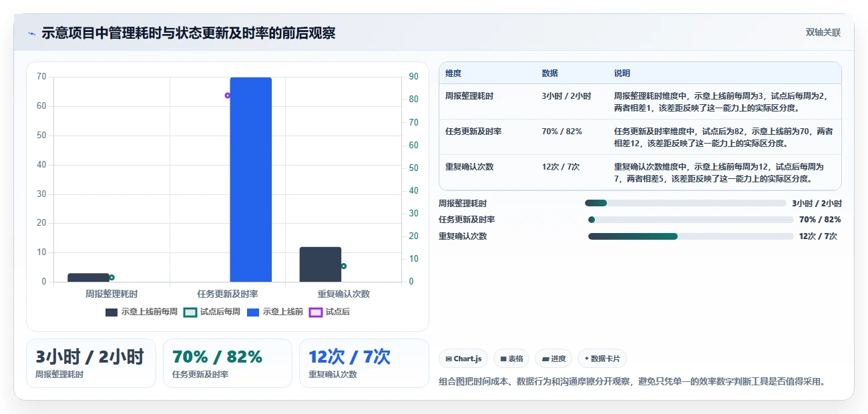
Task: Open the 70% / 82% stat card
Action: [228, 363]
